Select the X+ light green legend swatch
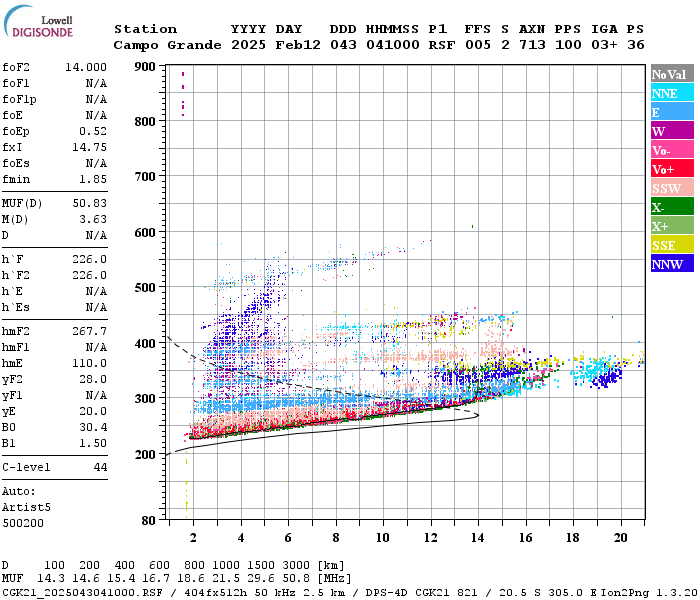Image resolution: width=700 pixels, height=600 pixels. click(672, 225)
